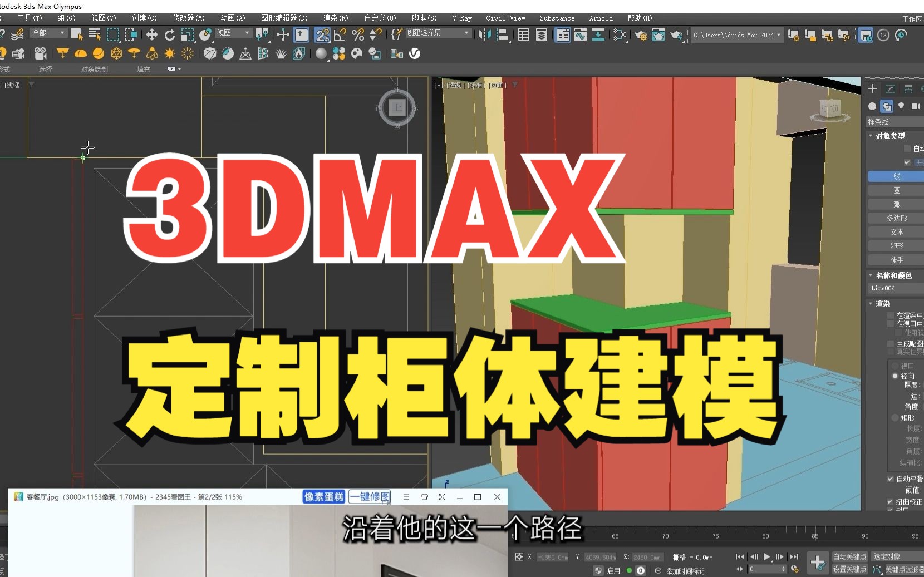Click the Render Production teapot icon
Screen dimensions: 924x577
point(676,34)
